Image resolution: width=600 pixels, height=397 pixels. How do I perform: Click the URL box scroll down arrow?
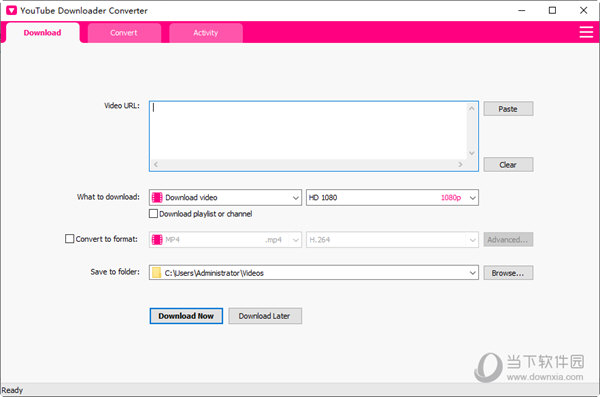[472, 153]
